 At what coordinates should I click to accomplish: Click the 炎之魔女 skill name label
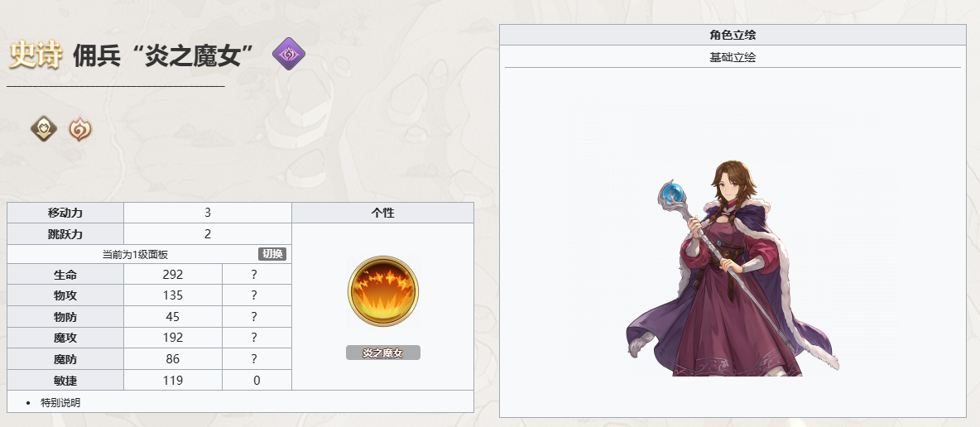(x=382, y=353)
